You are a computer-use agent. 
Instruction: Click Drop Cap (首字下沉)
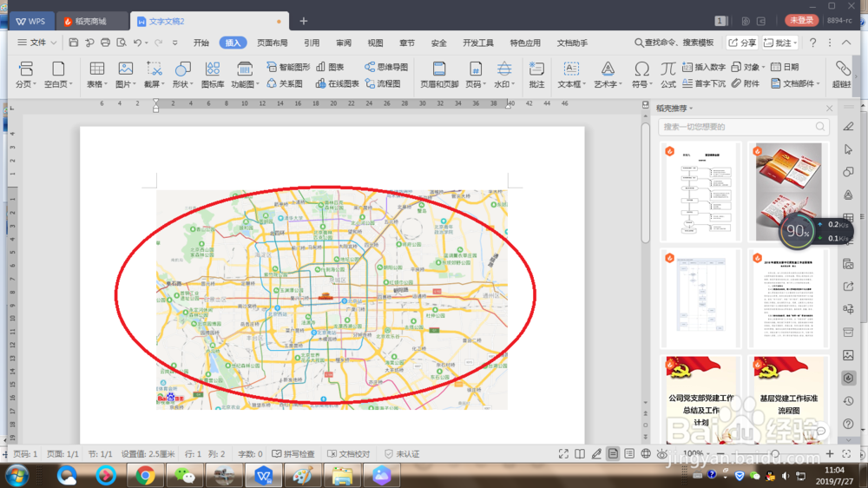click(x=704, y=83)
